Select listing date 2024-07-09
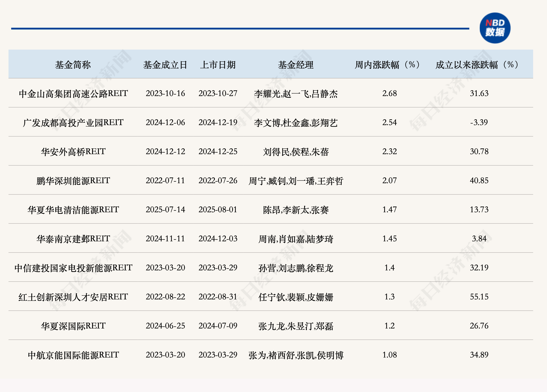This screenshot has height=392, width=547. pyautogui.click(x=218, y=326)
